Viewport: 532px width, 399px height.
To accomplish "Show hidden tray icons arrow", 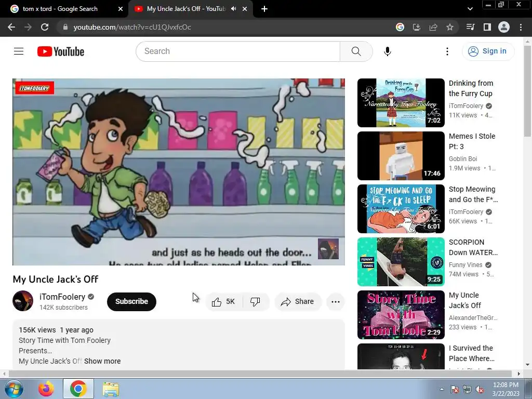I will click(x=442, y=389).
